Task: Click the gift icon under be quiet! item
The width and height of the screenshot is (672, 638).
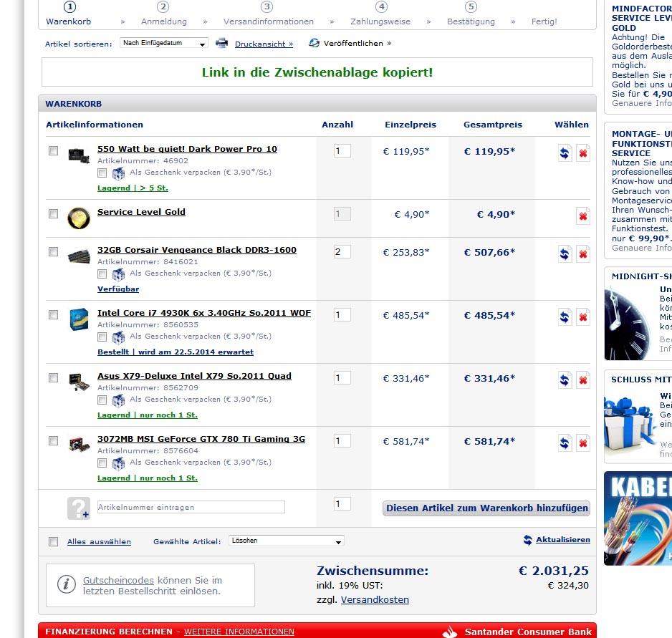Action: [118, 173]
